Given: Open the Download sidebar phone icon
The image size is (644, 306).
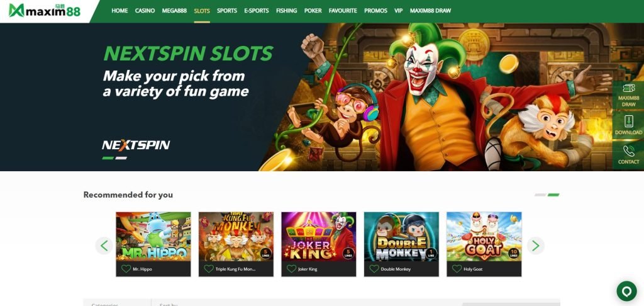Looking at the screenshot, I should pos(628,122).
